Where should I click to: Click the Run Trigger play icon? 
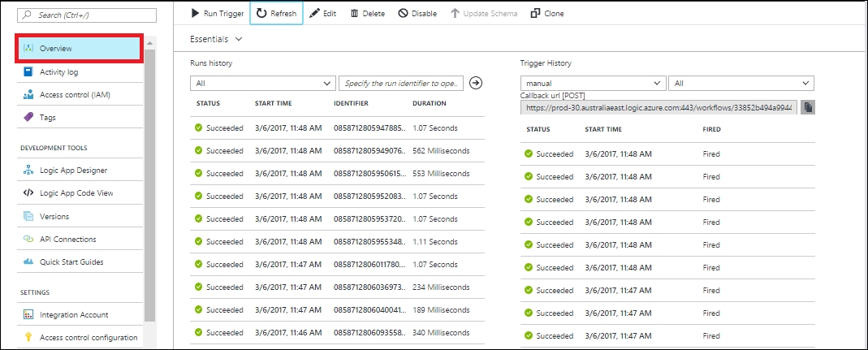pyautogui.click(x=195, y=13)
